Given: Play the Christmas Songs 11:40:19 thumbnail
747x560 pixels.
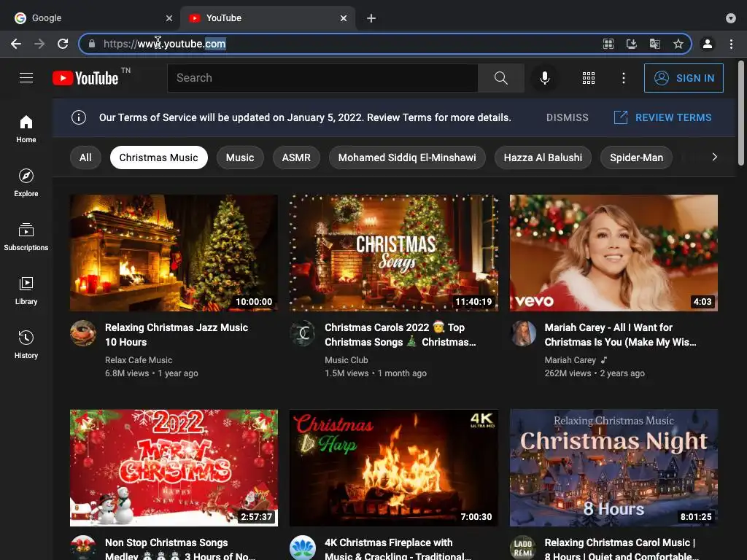Looking at the screenshot, I should click(x=393, y=253).
